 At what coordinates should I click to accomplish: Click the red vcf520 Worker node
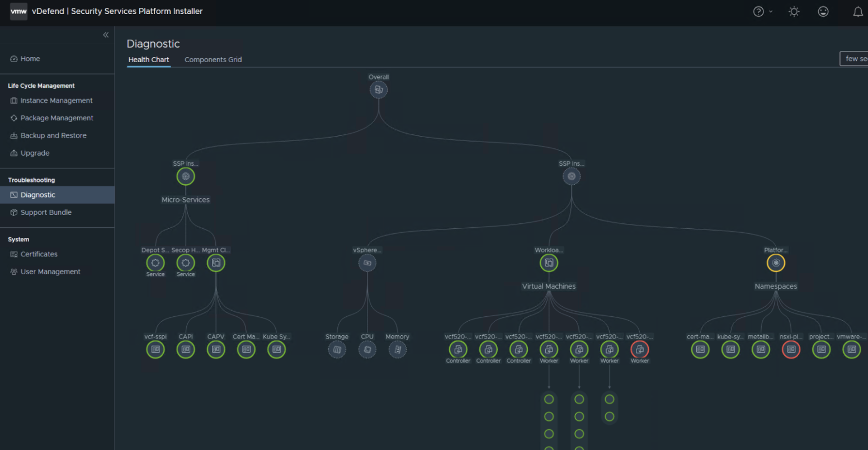pos(640,349)
